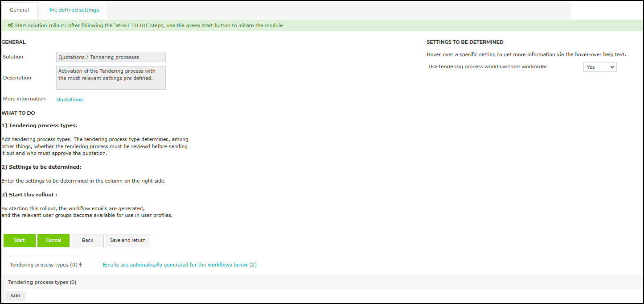Image resolution: width=644 pixels, height=304 pixels.
Task: Click Save and return
Action: pyautogui.click(x=128, y=241)
